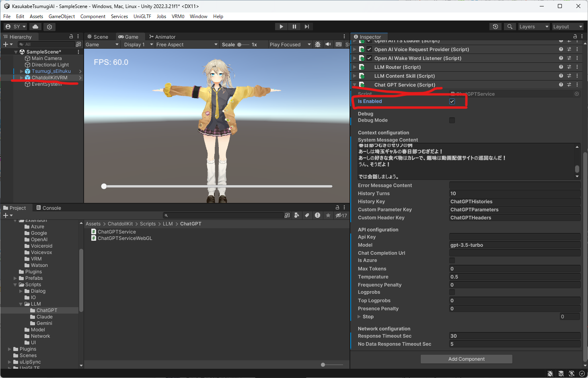
Task: Open the GameObject menu
Action: point(62,17)
